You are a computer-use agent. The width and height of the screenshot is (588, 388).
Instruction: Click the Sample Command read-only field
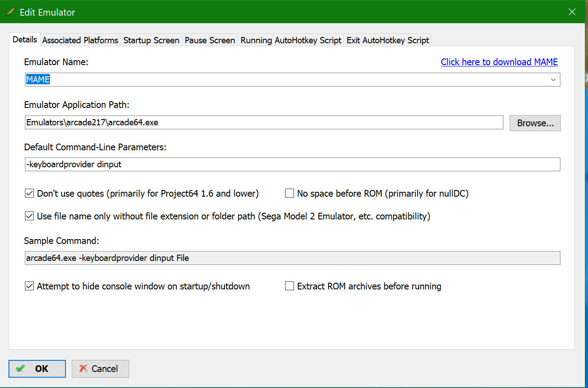293,258
